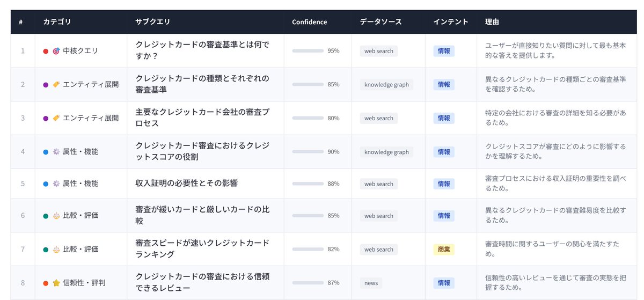Click the web search tag in row 7
Viewport: 644px width, 300px height.
379,250
